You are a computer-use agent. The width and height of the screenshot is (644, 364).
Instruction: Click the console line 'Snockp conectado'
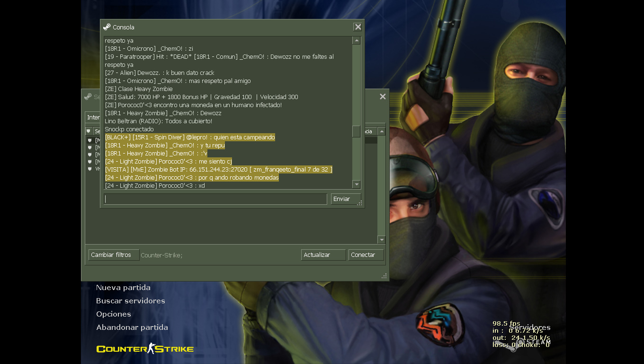129,129
